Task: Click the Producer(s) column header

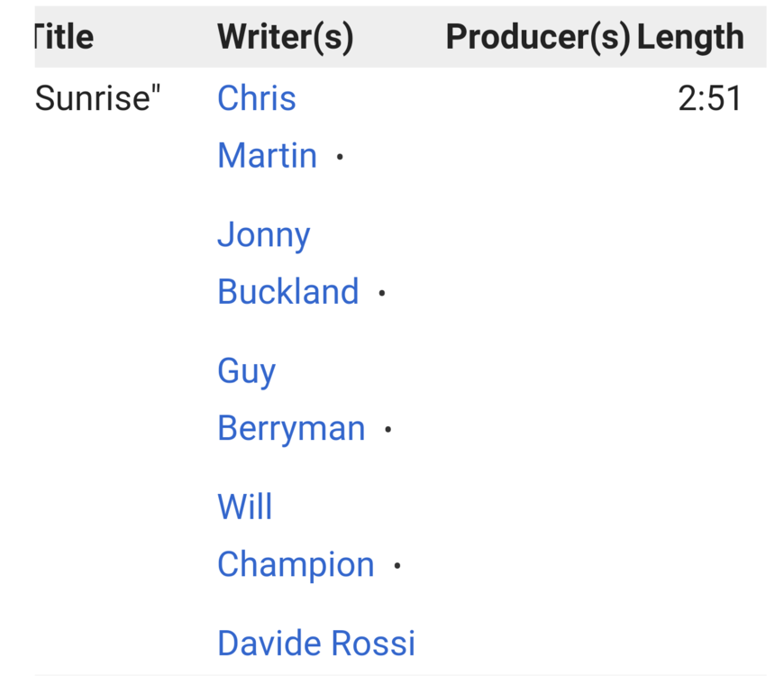Action: (538, 37)
